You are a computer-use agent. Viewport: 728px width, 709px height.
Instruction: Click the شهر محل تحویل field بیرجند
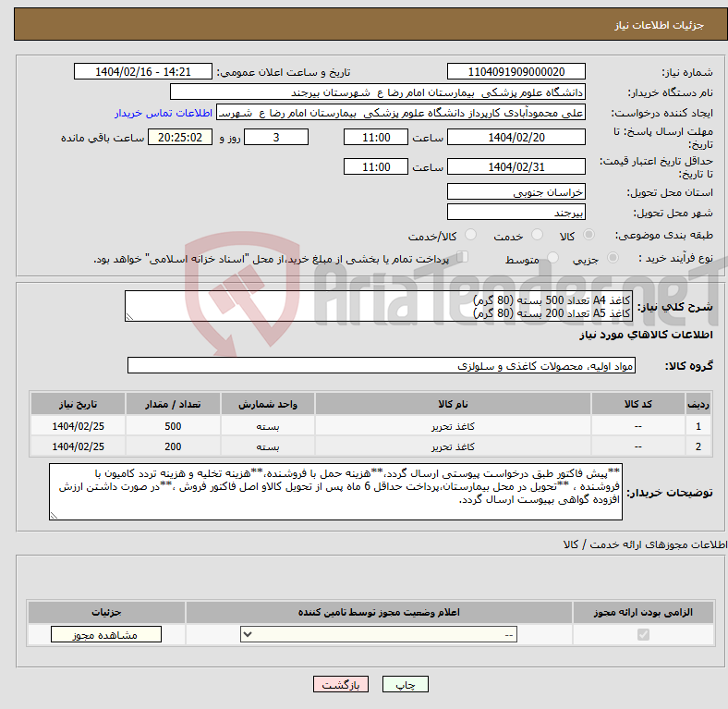[x=516, y=213]
